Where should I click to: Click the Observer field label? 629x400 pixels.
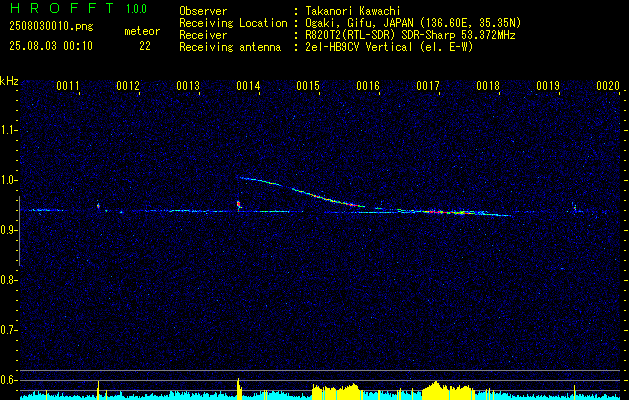203,11
